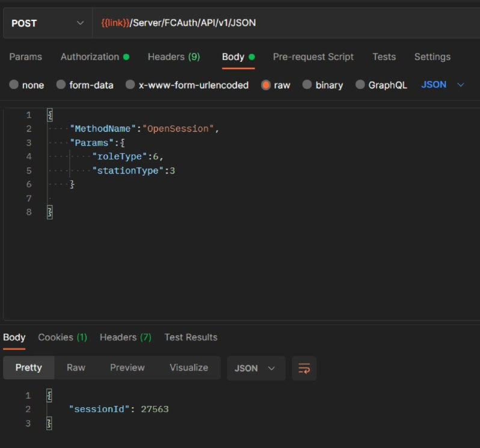480x448 pixels.
Task: Click the "sessionId" key in response
Action: (x=99, y=409)
